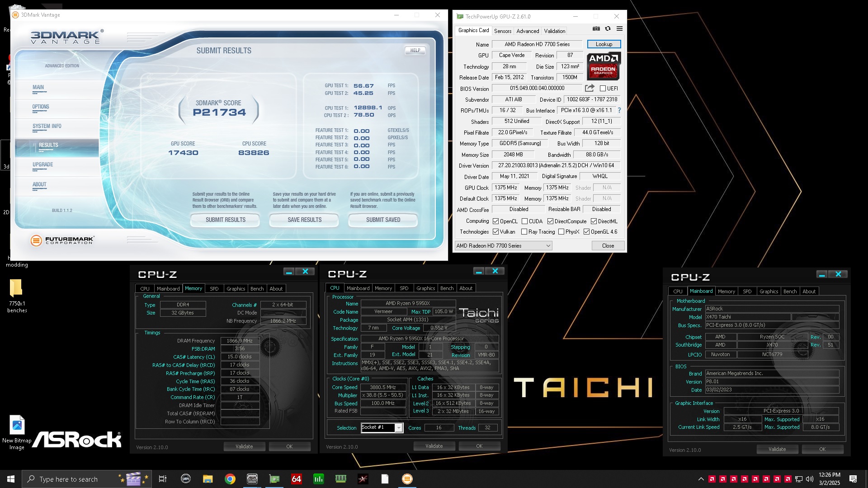Image resolution: width=868 pixels, height=488 pixels.
Task: Click the Close button in GPU-Z
Action: point(608,246)
